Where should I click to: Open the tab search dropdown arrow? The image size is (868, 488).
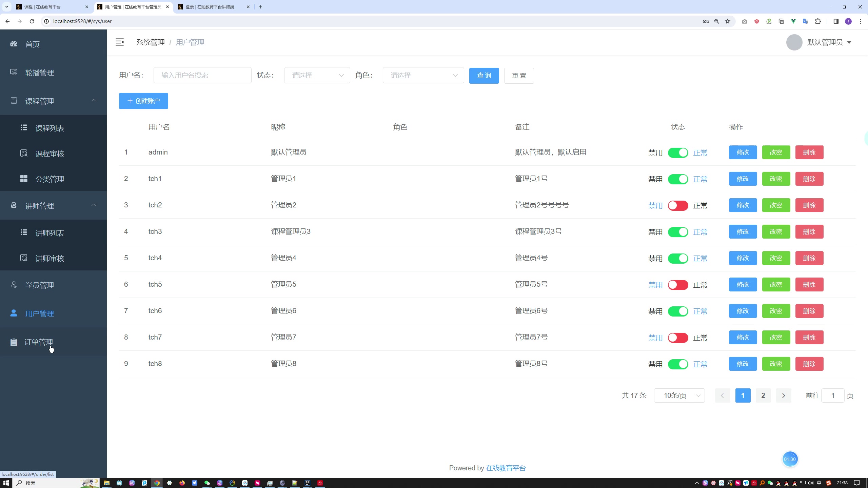[6, 7]
